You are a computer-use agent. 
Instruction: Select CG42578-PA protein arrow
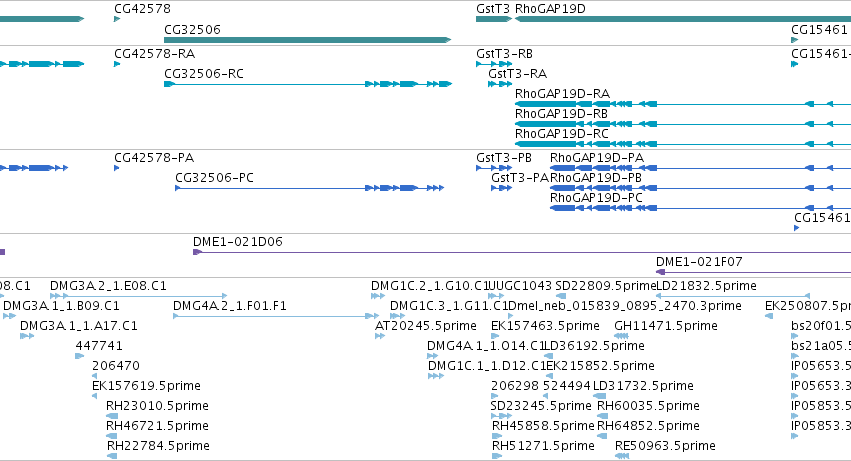[x=117, y=168]
